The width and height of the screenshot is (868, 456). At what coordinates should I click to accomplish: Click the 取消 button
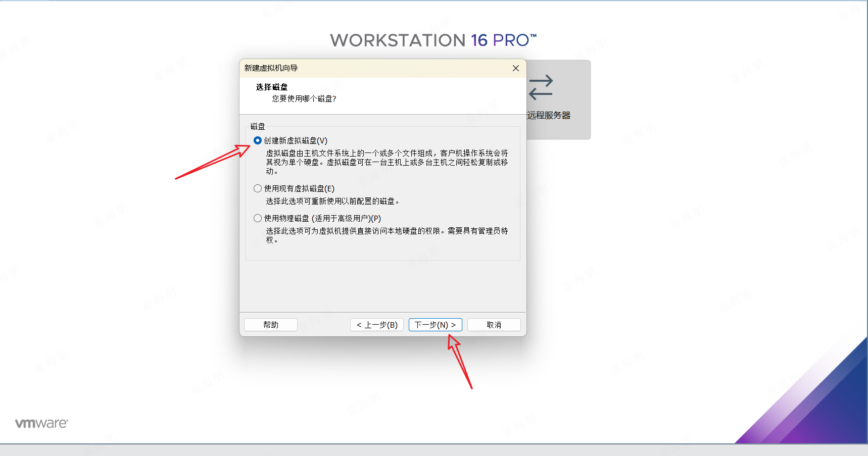tap(494, 325)
